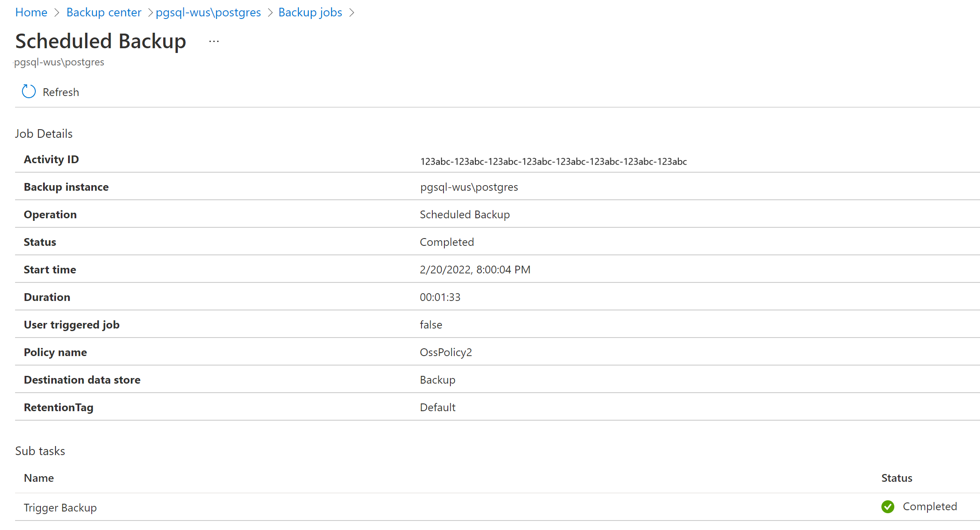Click the Job Details section heading

44,133
